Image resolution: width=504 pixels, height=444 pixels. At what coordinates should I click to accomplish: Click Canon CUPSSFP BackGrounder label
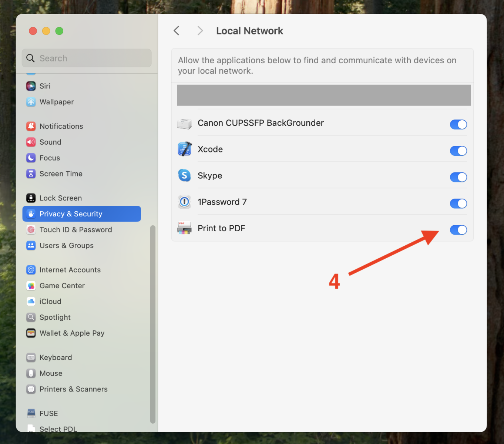tap(261, 123)
